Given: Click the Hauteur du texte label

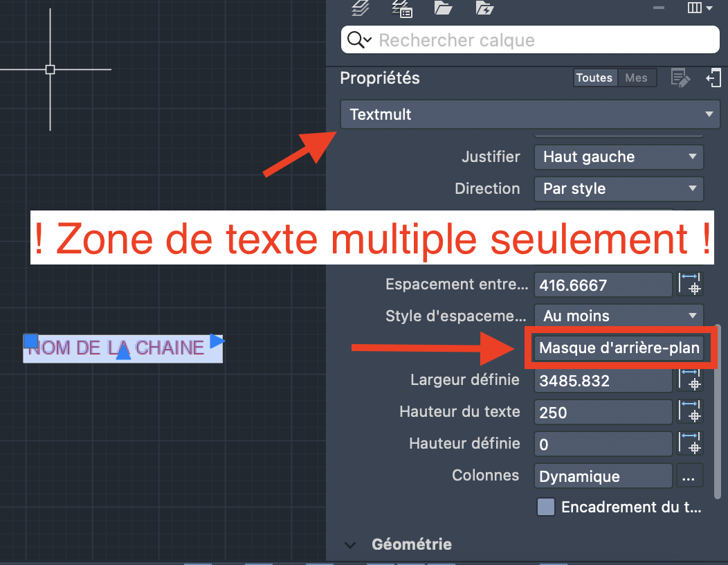Looking at the screenshot, I should [459, 412].
